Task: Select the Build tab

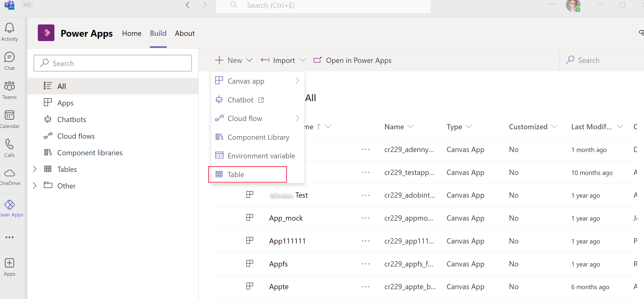Action: [x=158, y=33]
